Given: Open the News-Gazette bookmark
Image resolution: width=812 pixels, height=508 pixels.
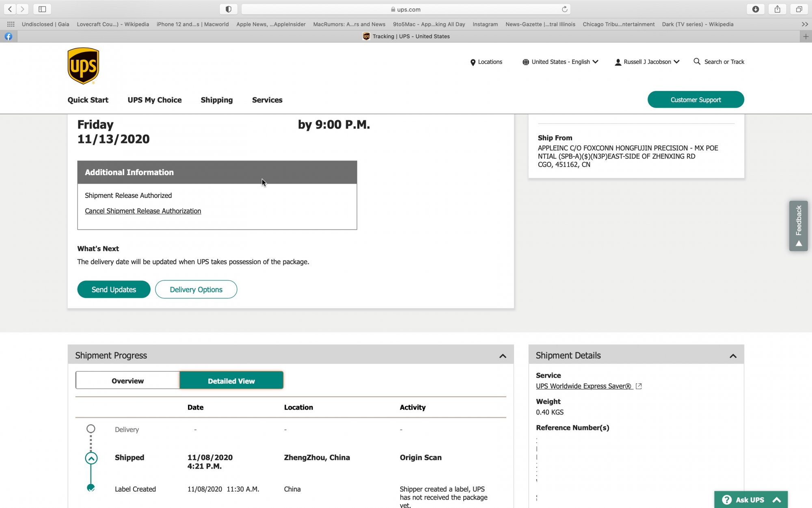Looking at the screenshot, I should pyautogui.click(x=540, y=24).
